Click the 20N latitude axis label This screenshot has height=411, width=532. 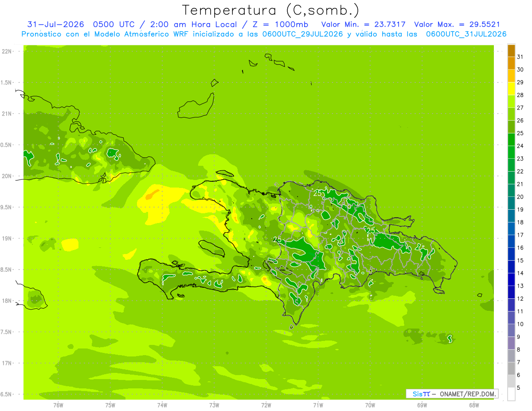[x=6, y=176]
